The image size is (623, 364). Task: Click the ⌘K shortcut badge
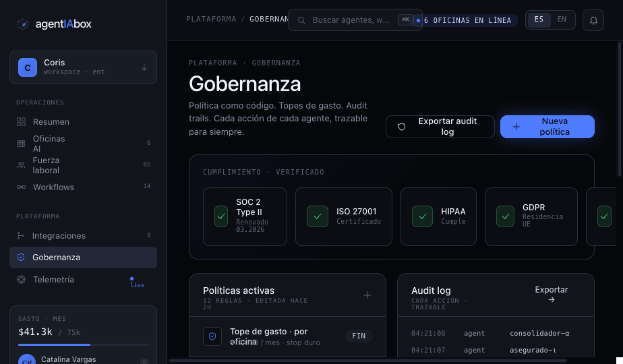point(406,20)
